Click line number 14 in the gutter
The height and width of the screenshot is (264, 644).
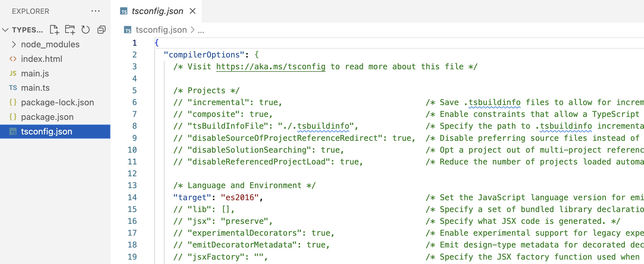tap(132, 197)
